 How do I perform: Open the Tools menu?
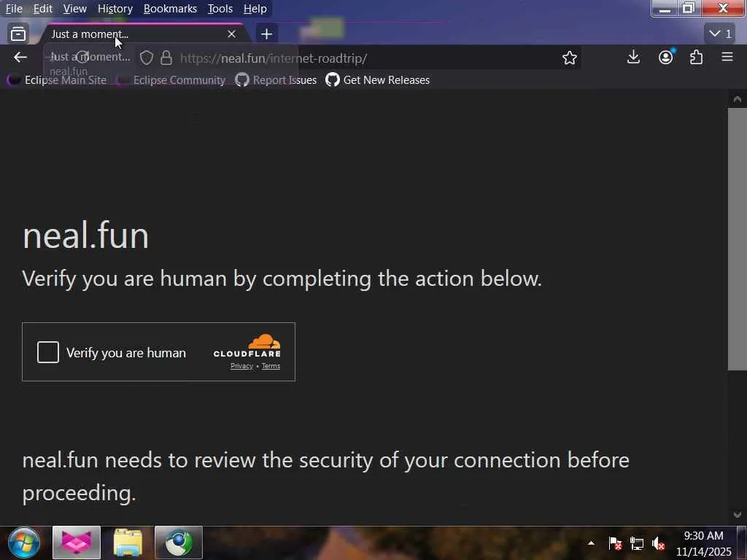click(220, 9)
